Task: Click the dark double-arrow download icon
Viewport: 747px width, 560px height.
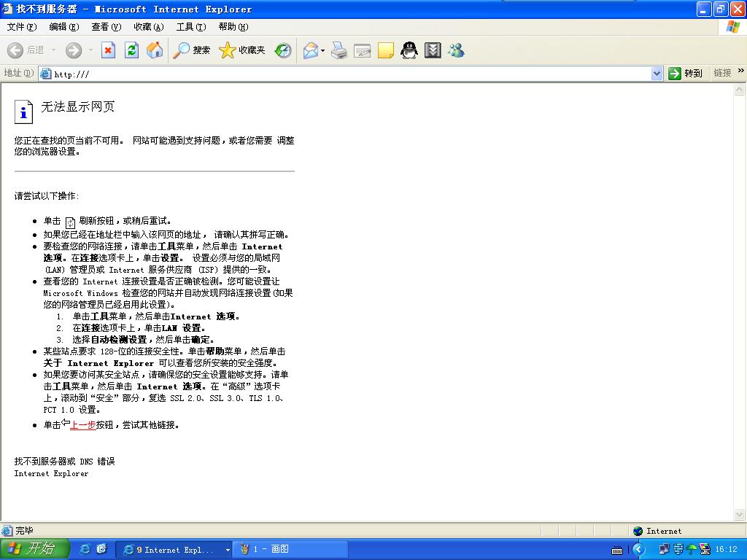Action: point(433,50)
